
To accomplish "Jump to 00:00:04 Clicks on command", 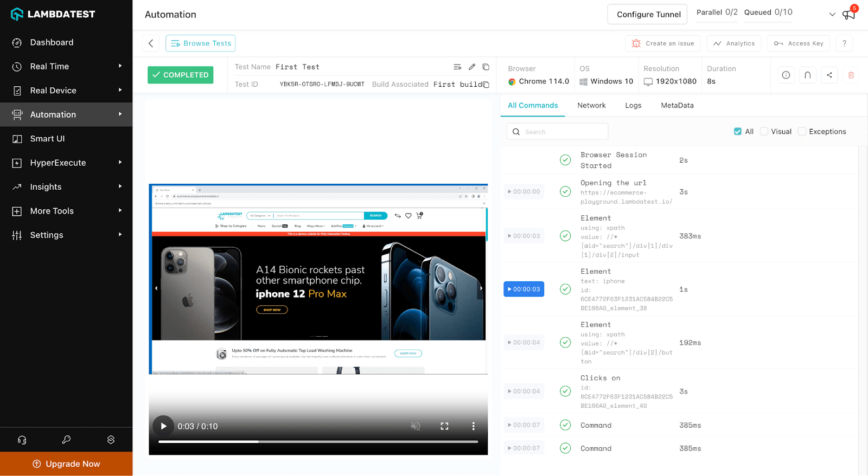I will 524,391.
